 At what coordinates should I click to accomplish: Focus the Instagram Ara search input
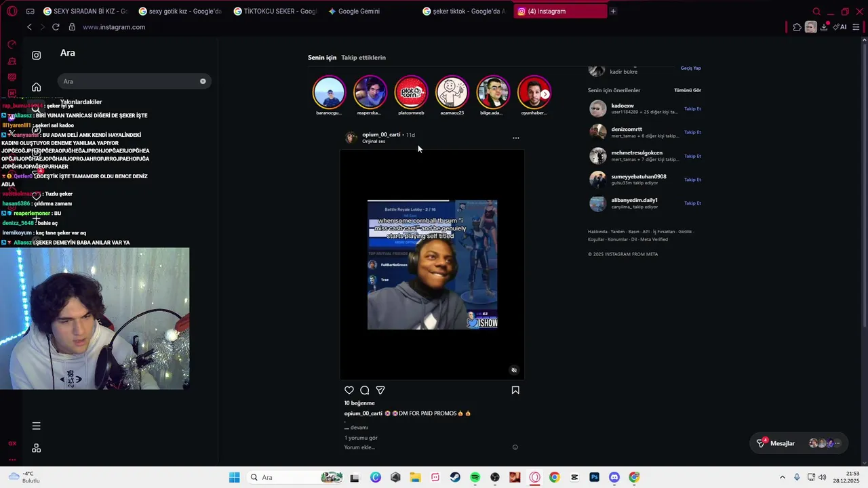pos(134,81)
